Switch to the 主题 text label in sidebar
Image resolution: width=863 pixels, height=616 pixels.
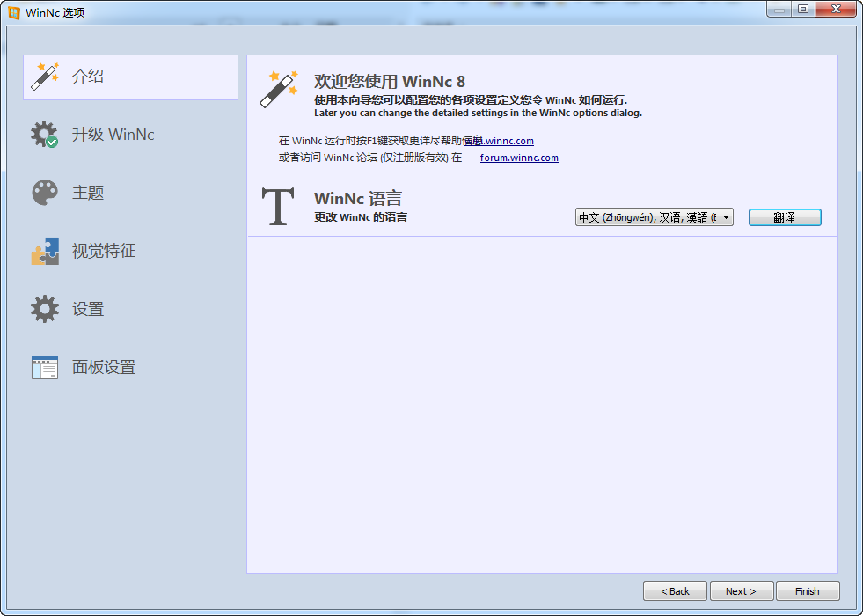[88, 193]
